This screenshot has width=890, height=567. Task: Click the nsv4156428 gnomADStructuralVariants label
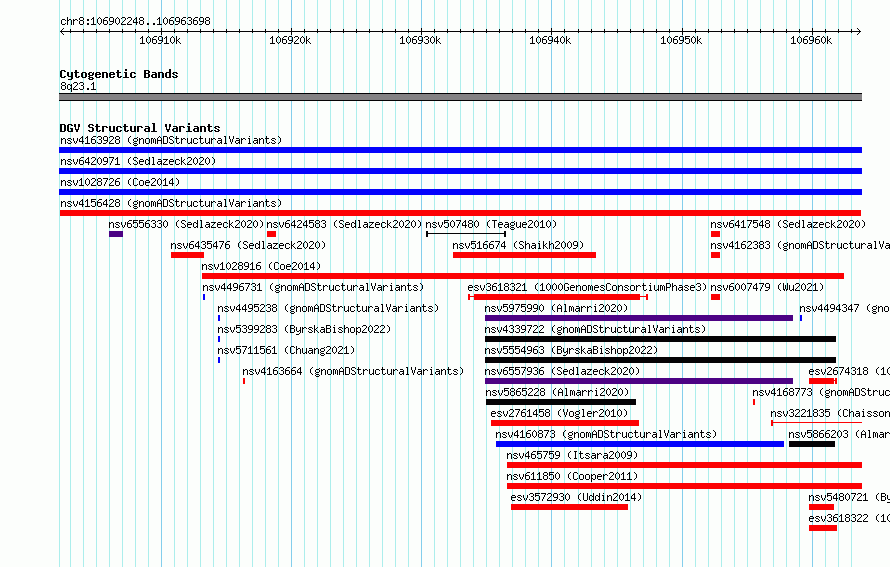click(171, 203)
